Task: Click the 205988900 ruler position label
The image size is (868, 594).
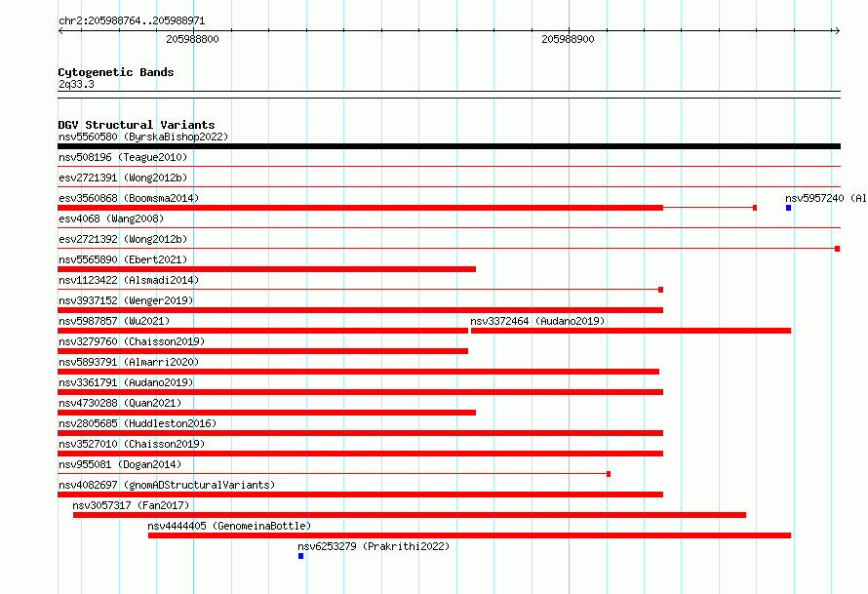Action: (568, 39)
